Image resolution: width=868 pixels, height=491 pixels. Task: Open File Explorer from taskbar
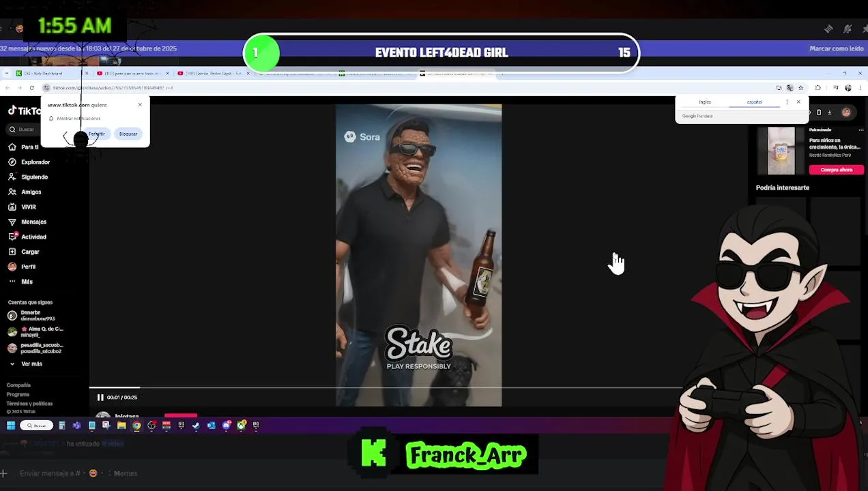[121, 426]
